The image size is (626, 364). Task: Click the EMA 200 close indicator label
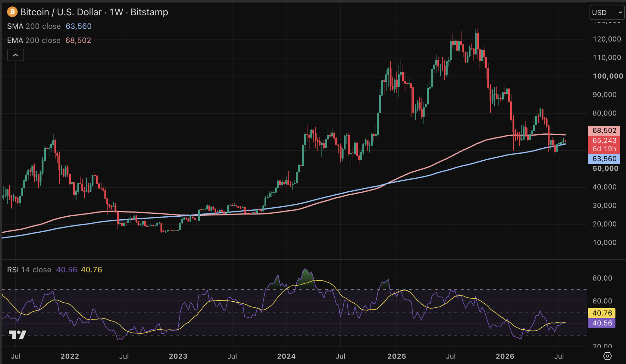tap(34, 40)
